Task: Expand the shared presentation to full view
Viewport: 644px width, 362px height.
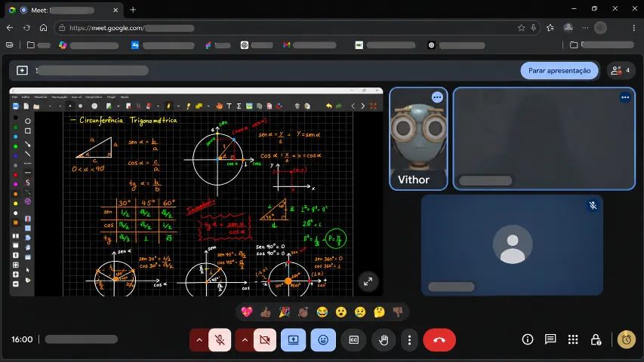Action: pyautogui.click(x=368, y=281)
